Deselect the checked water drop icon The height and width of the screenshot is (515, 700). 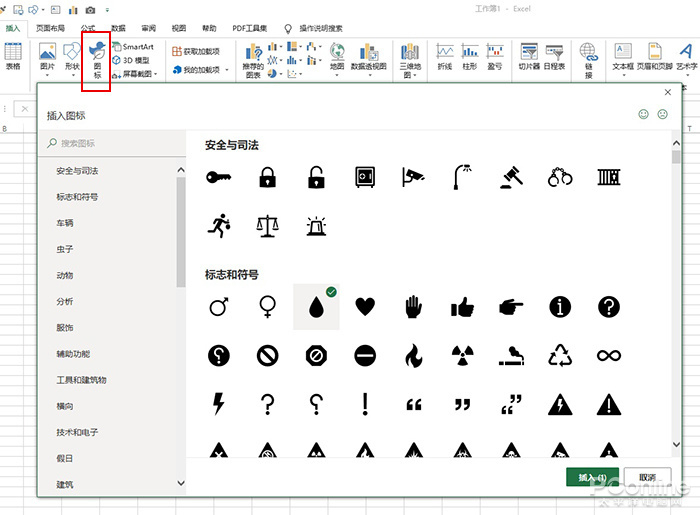(316, 307)
